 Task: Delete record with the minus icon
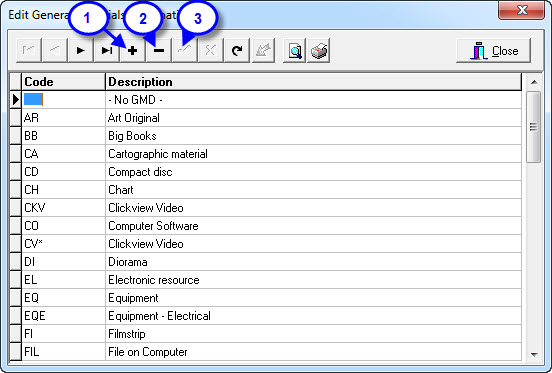tap(159, 51)
